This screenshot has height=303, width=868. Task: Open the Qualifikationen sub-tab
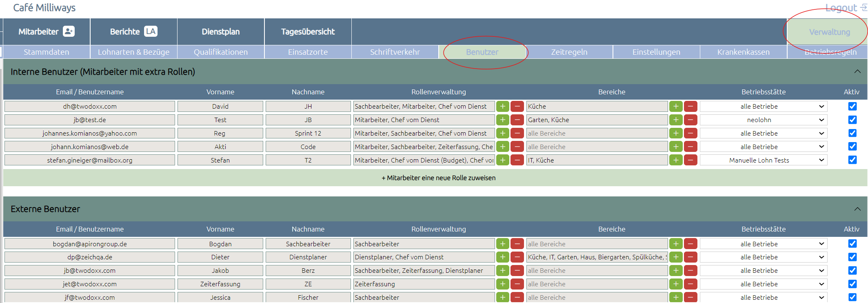click(221, 52)
